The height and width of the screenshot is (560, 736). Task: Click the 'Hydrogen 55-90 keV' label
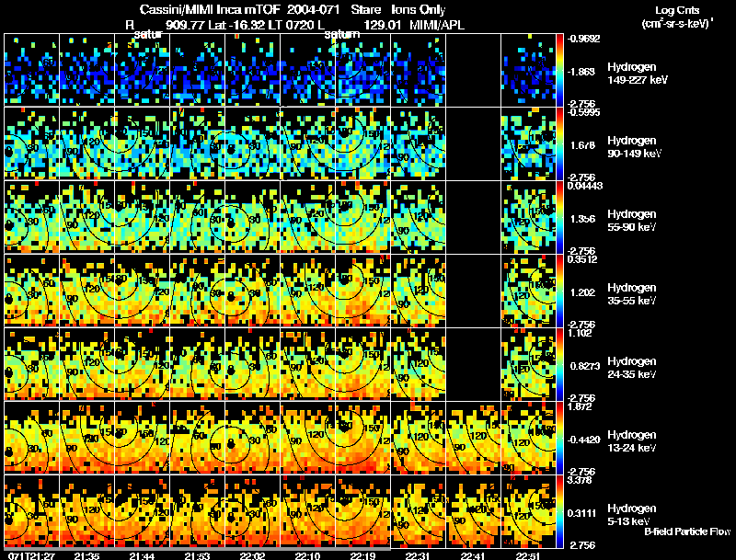click(x=632, y=221)
